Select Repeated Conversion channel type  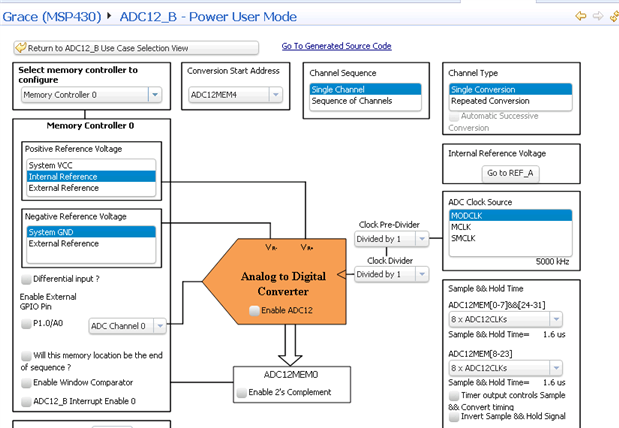(x=510, y=101)
